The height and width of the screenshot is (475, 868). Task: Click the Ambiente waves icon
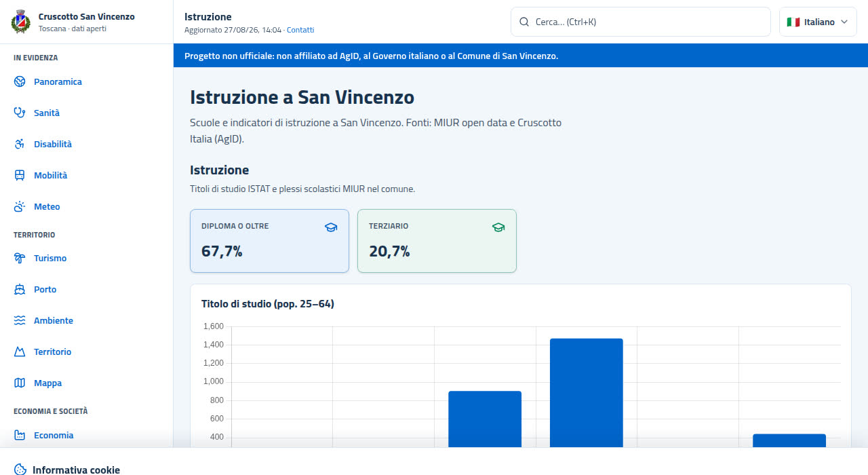click(x=20, y=321)
